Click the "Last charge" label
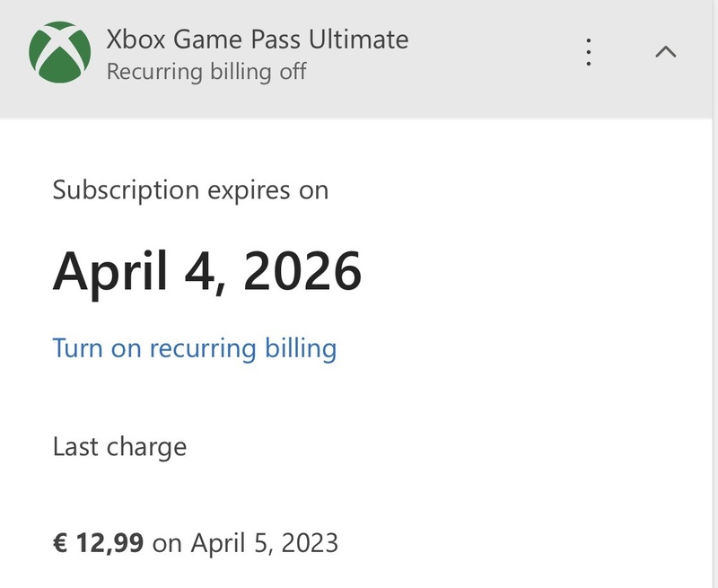The image size is (718, 588). pos(119,446)
